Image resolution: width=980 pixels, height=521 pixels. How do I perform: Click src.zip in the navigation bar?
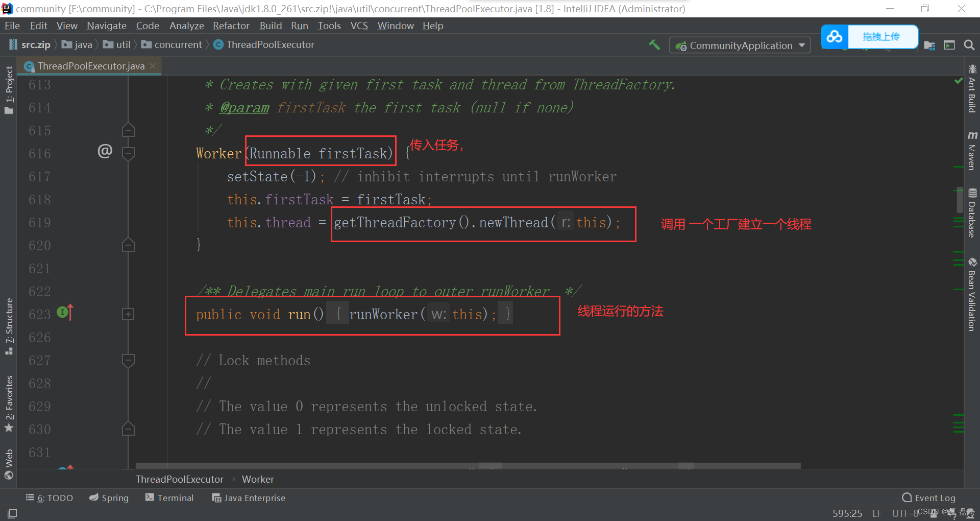point(30,45)
